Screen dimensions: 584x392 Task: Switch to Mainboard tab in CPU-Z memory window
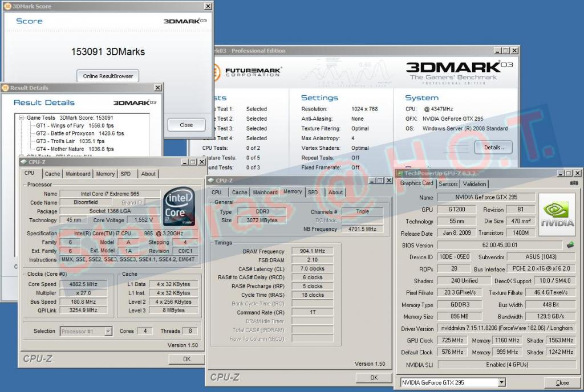point(265,192)
